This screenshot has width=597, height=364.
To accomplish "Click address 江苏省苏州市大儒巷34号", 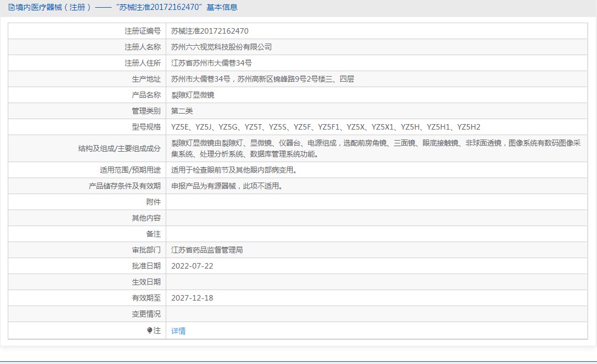I will pyautogui.click(x=212, y=63).
